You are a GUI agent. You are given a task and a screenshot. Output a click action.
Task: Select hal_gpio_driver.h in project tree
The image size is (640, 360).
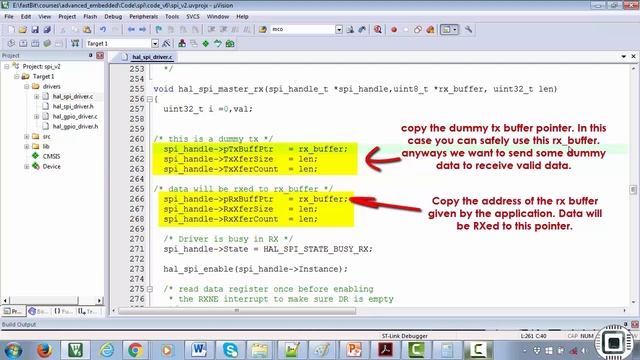click(x=76, y=127)
